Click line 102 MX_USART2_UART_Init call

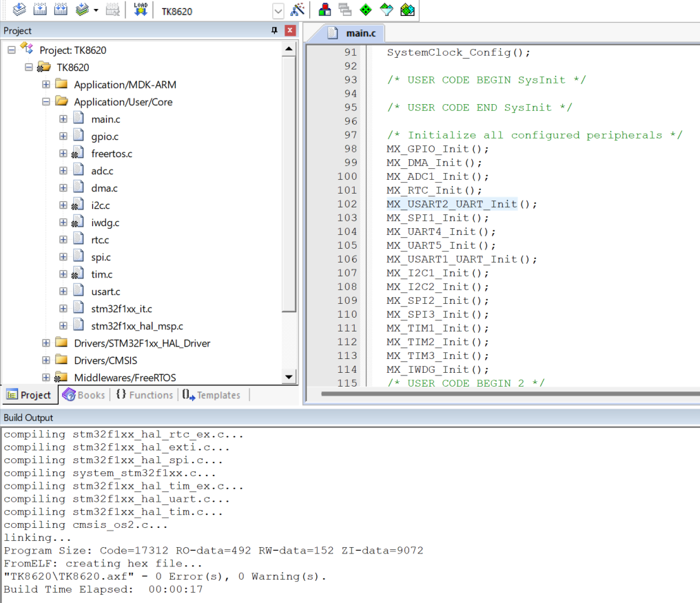coord(462,204)
